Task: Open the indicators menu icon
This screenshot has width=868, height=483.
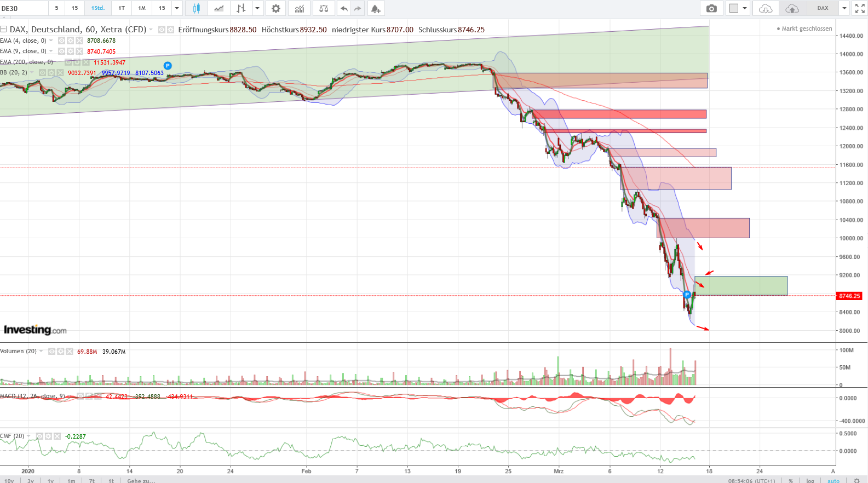Action: click(x=300, y=8)
